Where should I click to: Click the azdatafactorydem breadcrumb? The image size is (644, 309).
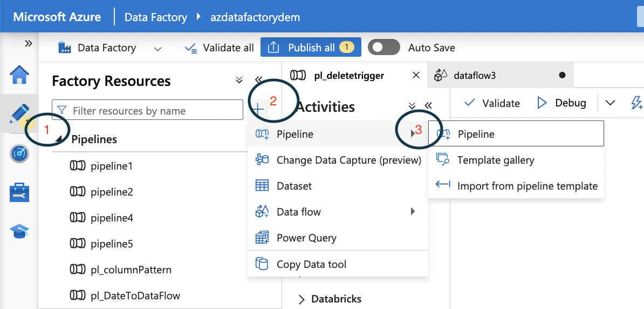tap(255, 17)
